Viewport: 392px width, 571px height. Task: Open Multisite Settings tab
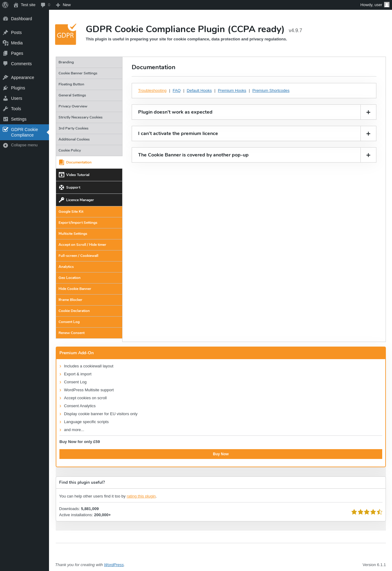[89, 234]
